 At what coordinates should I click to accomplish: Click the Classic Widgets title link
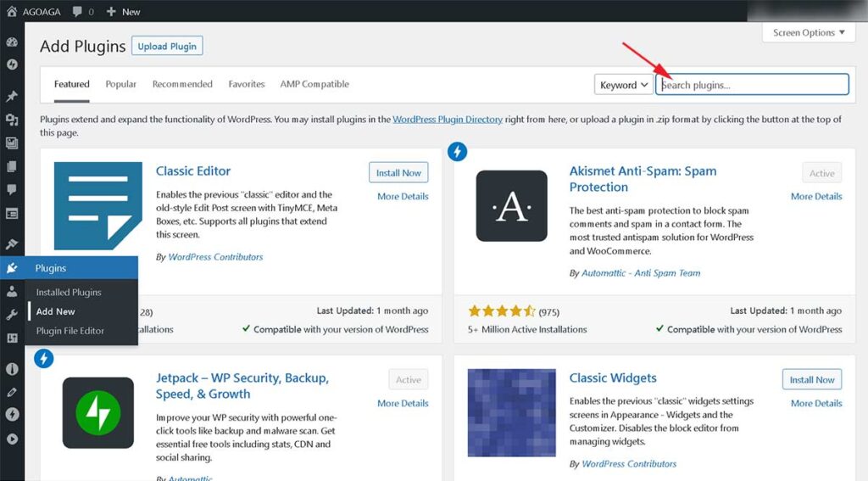coord(613,378)
